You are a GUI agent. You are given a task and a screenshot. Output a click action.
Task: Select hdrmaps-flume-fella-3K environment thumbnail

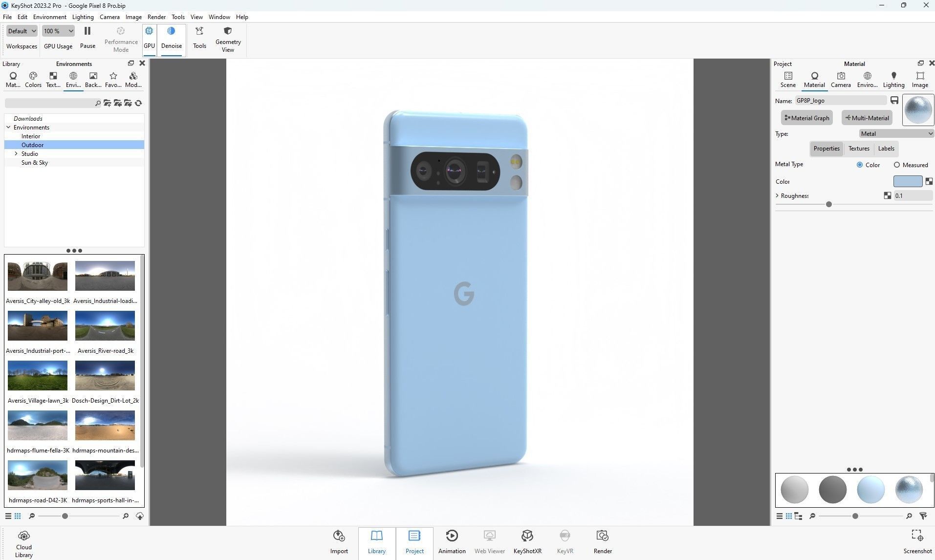38,425
